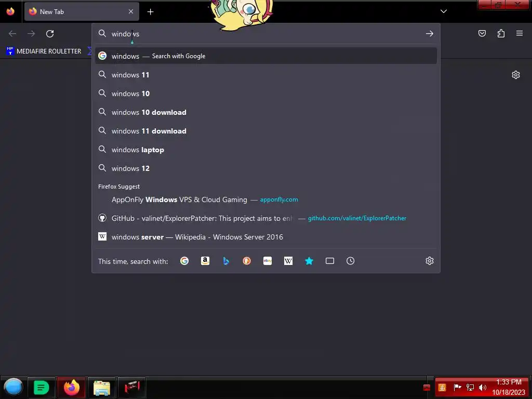Image resolution: width=532 pixels, height=399 pixels.
Task: Open search settings gear in dropdown
Action: (430, 261)
